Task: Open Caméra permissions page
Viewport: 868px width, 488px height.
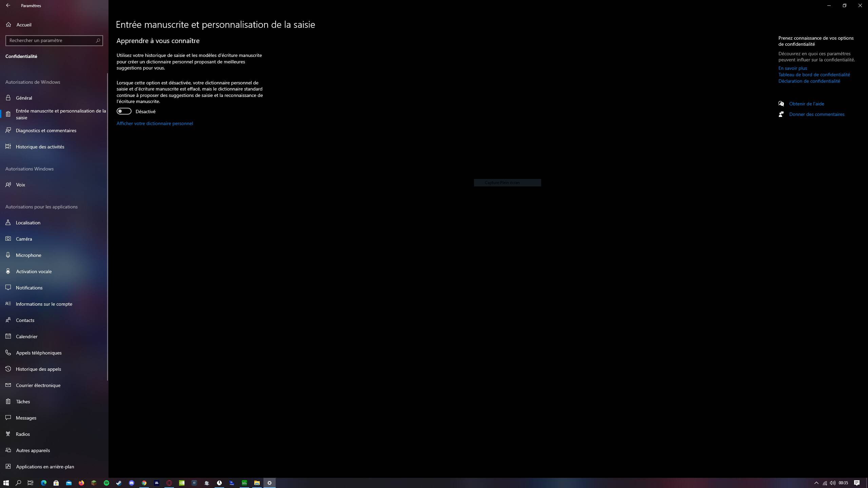Action: (x=24, y=239)
